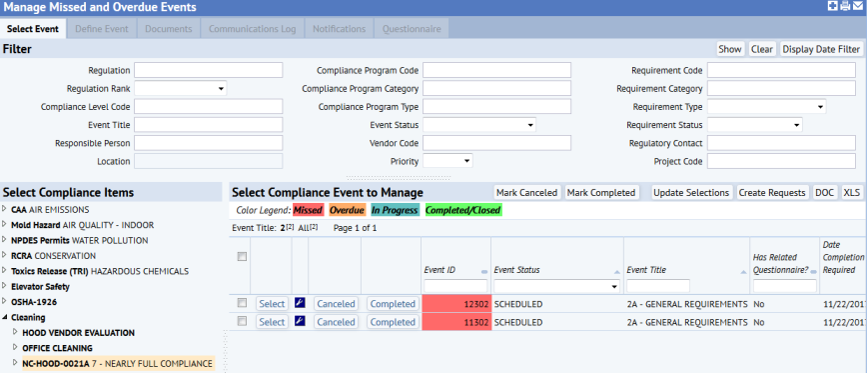Image resolution: width=868 pixels, height=373 pixels.
Task: Expand the HOOD VENDOR EVALUATION node
Action: [x=16, y=333]
